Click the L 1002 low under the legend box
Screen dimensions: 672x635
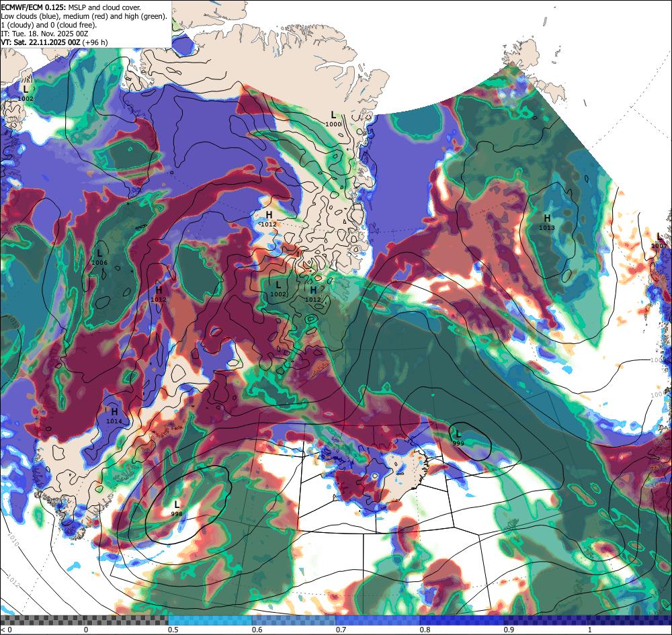click(x=26, y=93)
